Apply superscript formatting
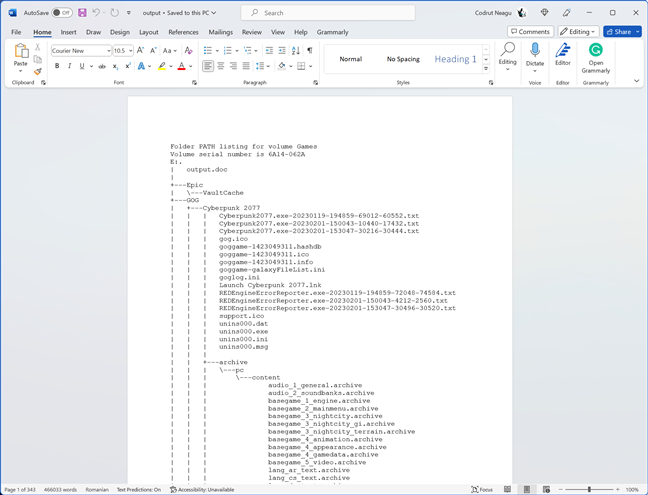 (128, 66)
